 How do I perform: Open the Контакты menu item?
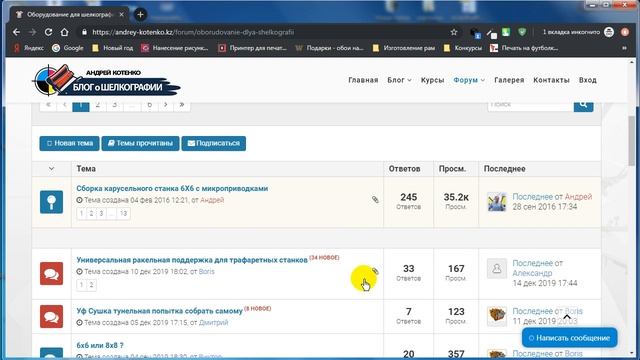coord(551,80)
